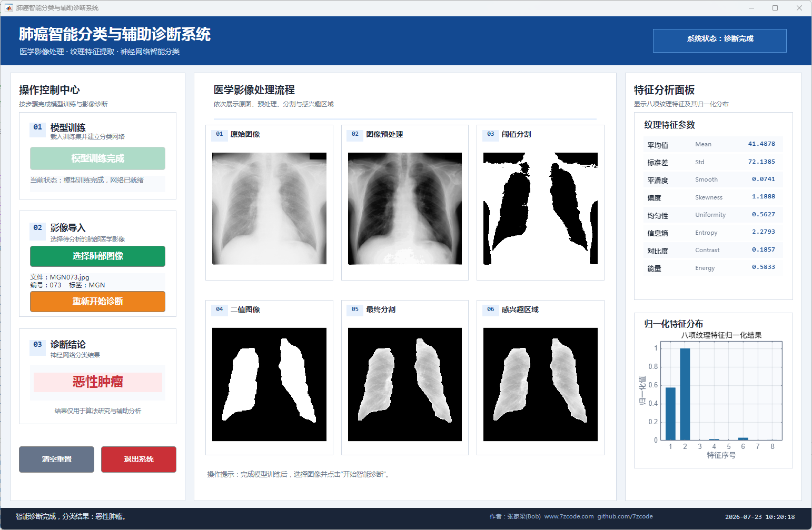This screenshot has height=530, width=812.
Task: Click the 05 badge beside 最终分割
Action: (355, 309)
